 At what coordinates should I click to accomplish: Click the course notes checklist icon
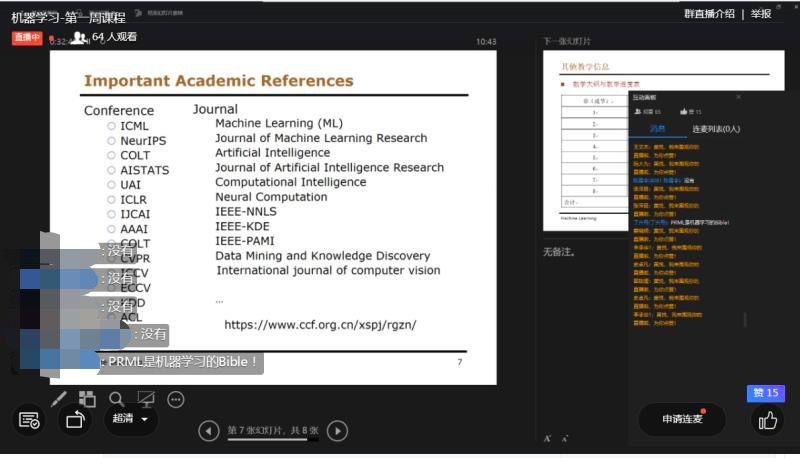point(29,420)
